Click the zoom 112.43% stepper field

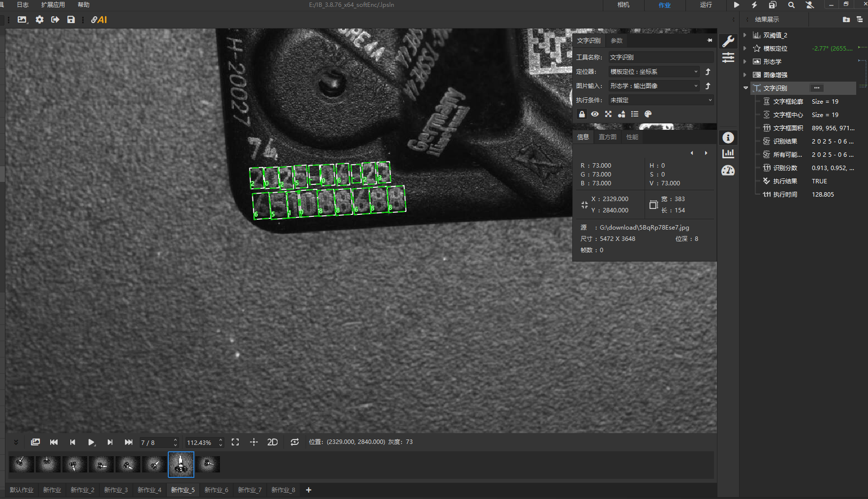click(x=200, y=442)
